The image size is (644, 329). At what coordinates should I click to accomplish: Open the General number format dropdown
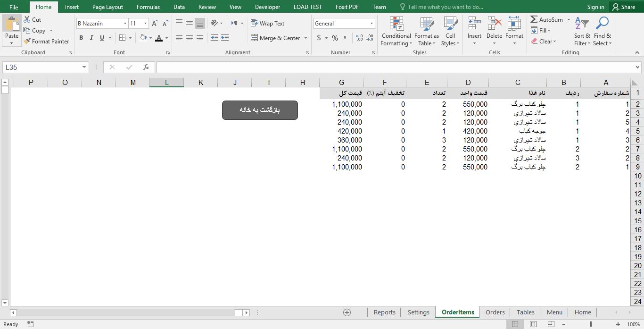(372, 23)
